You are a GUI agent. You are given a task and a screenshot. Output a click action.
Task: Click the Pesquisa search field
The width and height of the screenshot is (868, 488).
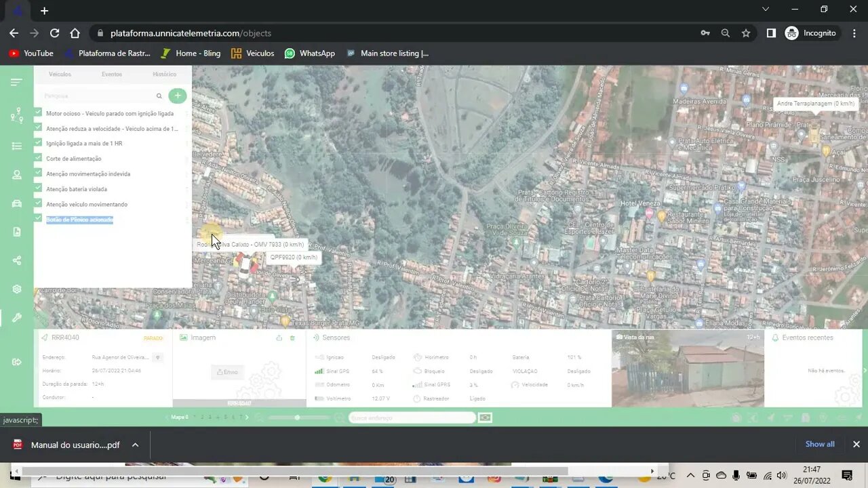(x=99, y=96)
